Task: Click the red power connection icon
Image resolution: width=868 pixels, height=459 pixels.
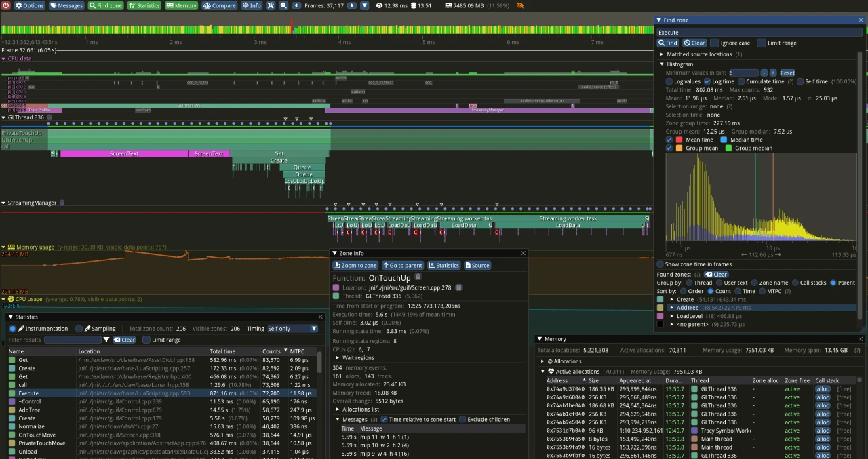Action: coord(5,5)
